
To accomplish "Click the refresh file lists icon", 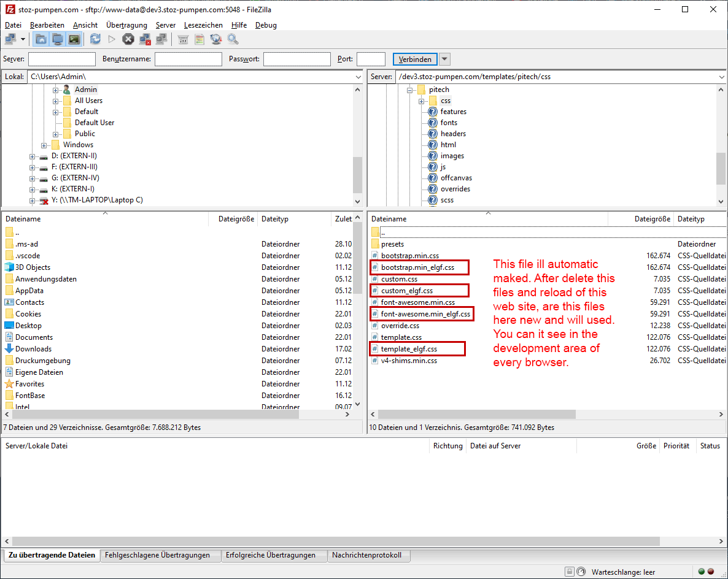I will coord(95,39).
